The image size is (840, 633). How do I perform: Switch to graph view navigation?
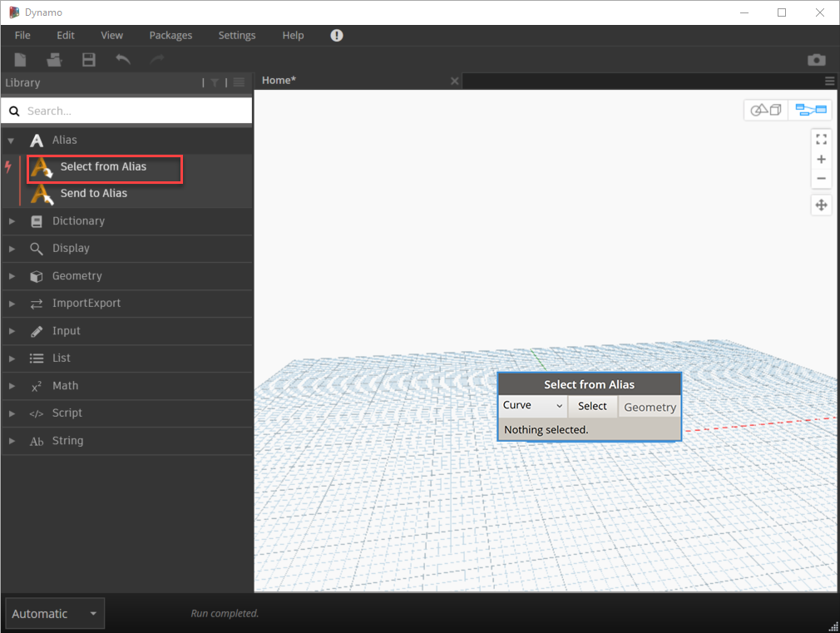click(810, 110)
